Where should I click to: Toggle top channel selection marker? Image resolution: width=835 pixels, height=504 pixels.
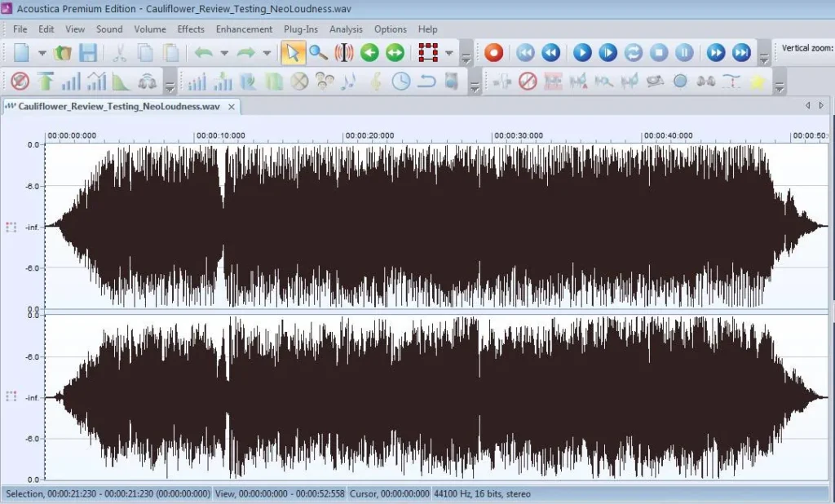pos(11,227)
